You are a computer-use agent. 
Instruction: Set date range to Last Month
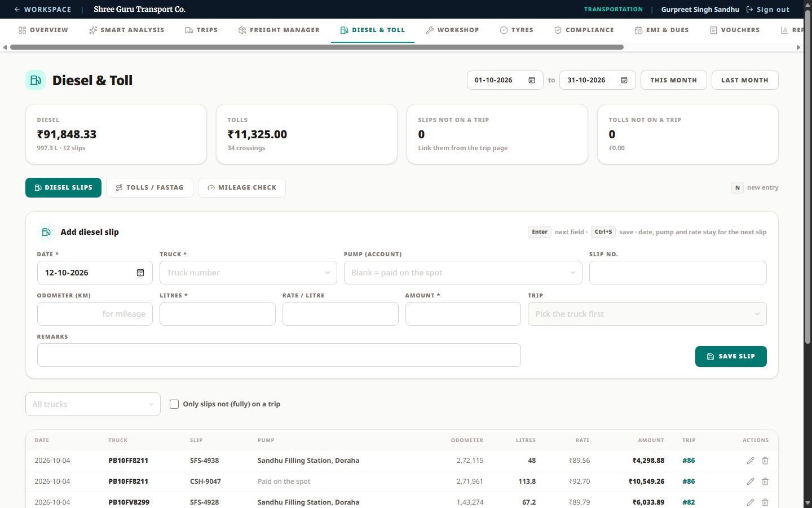click(x=745, y=80)
